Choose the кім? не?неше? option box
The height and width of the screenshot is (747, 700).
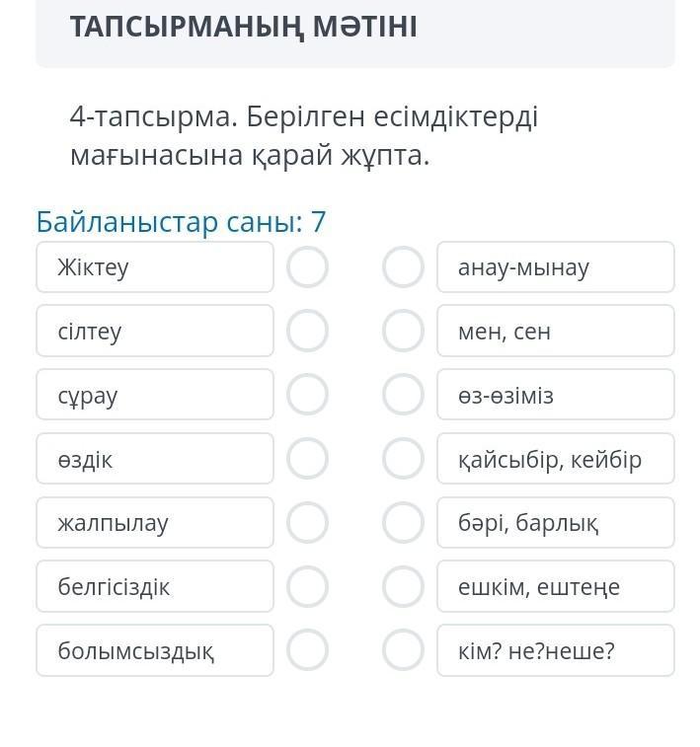(555, 650)
